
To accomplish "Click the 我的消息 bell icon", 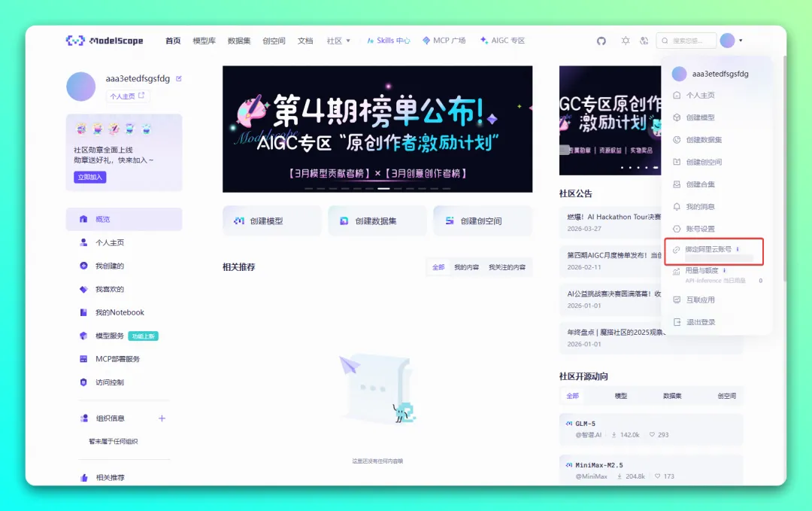I will tap(677, 207).
